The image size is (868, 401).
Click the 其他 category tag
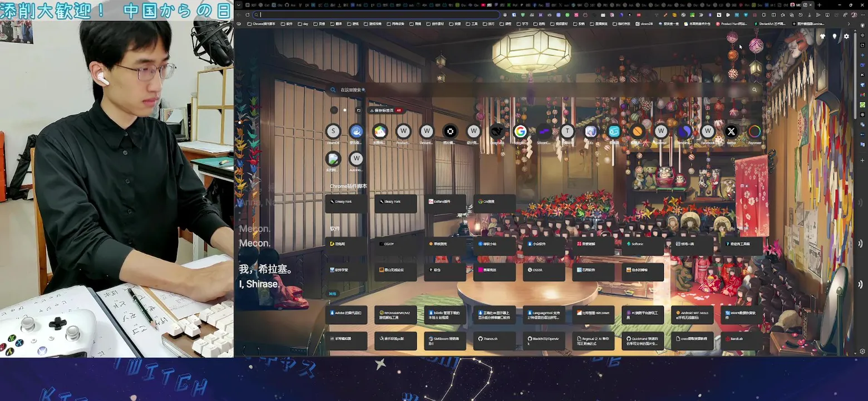coord(332,294)
